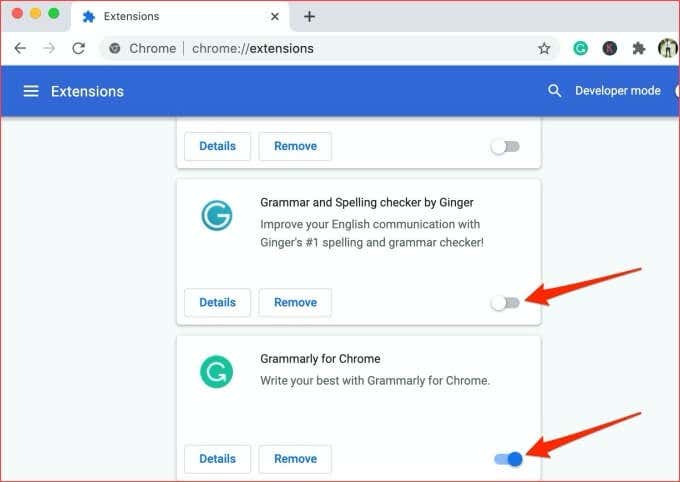
Task: Open Details for Grammarly for Chrome
Action: coord(217,459)
